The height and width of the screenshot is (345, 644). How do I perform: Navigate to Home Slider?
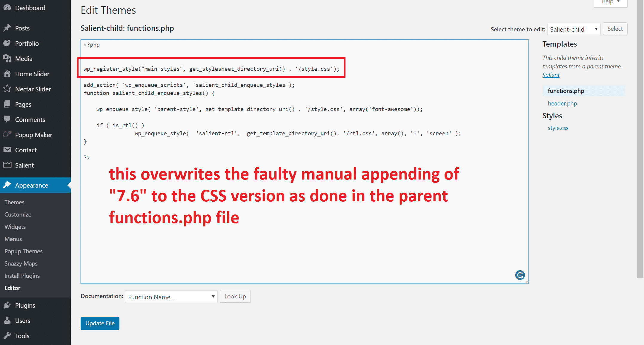point(35,74)
